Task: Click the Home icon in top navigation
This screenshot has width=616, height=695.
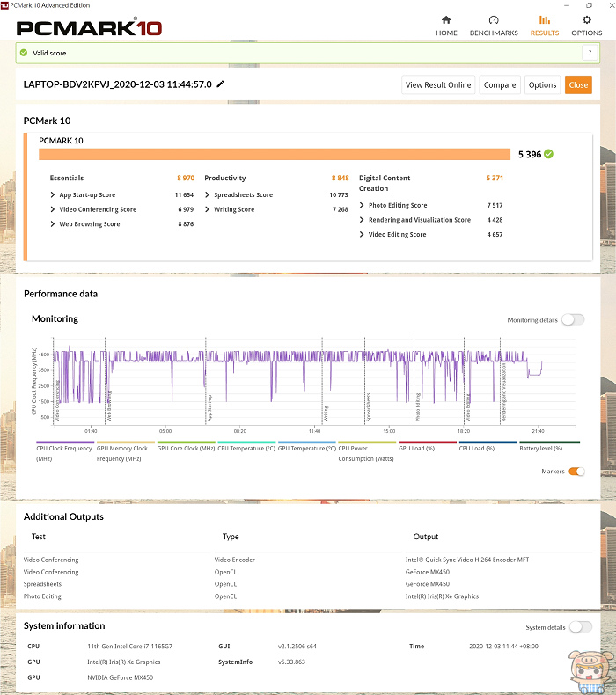Action: (x=446, y=20)
